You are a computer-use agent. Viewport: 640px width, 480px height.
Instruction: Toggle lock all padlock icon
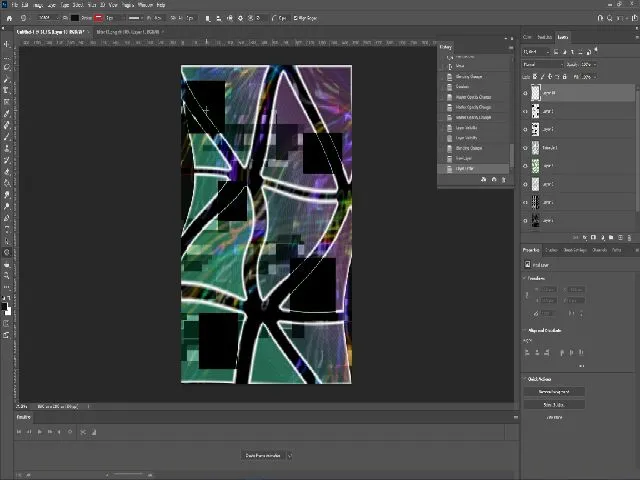565,76
